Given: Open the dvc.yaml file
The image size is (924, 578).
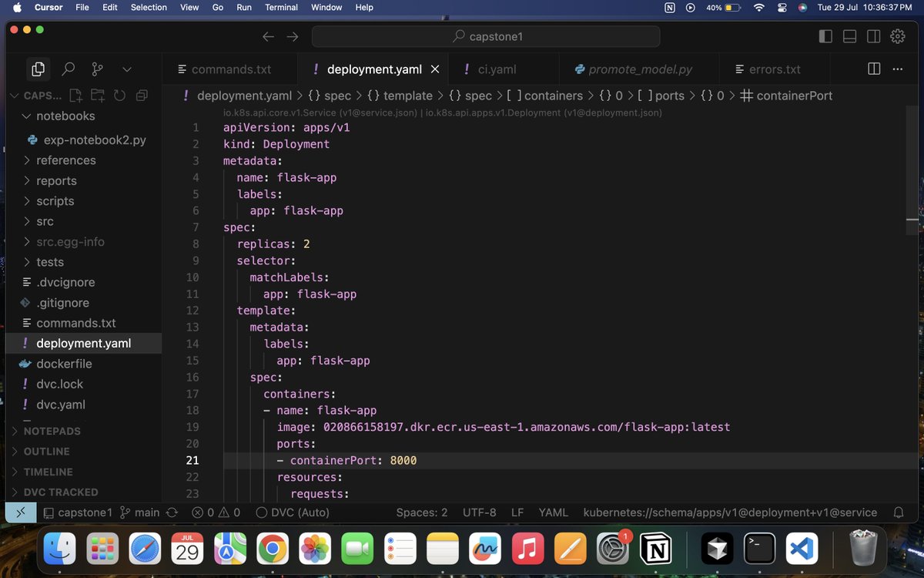Looking at the screenshot, I should pyautogui.click(x=84, y=405).
